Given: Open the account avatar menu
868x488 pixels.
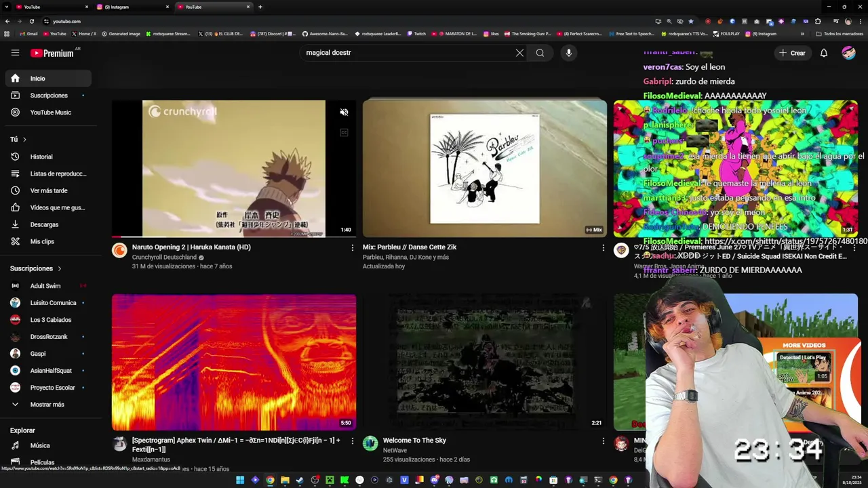Looking at the screenshot, I should tap(848, 53).
